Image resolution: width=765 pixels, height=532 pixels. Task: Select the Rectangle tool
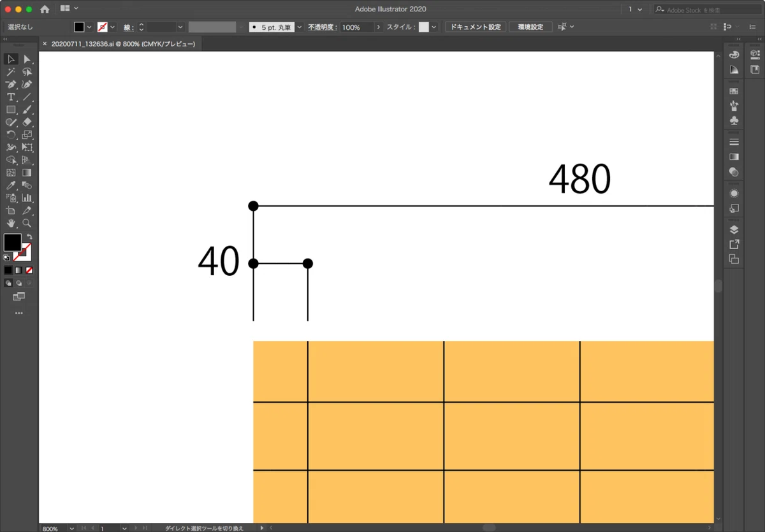pyautogui.click(x=11, y=110)
